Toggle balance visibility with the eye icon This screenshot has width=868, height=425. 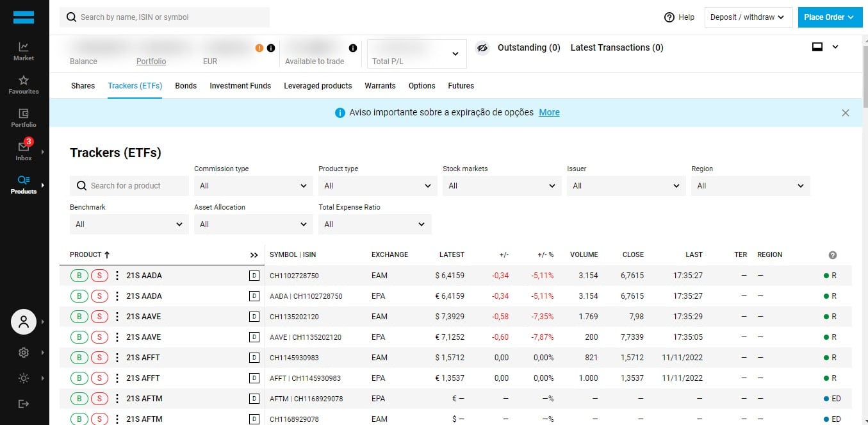(482, 47)
